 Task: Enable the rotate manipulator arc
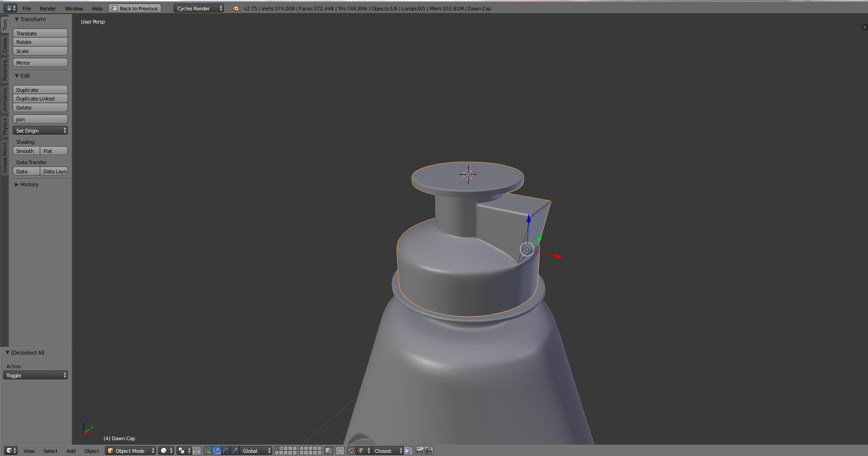tap(226, 451)
